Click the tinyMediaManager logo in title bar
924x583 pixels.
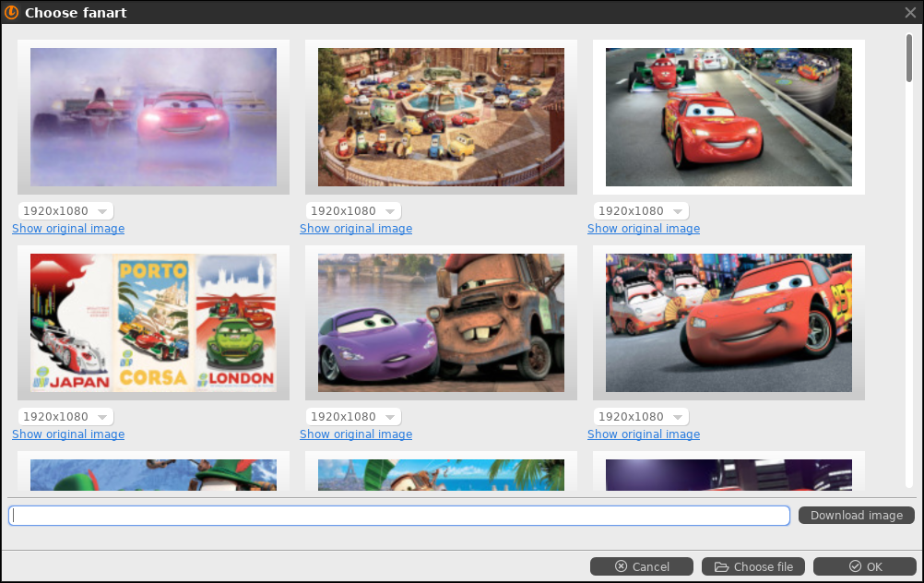(11, 12)
